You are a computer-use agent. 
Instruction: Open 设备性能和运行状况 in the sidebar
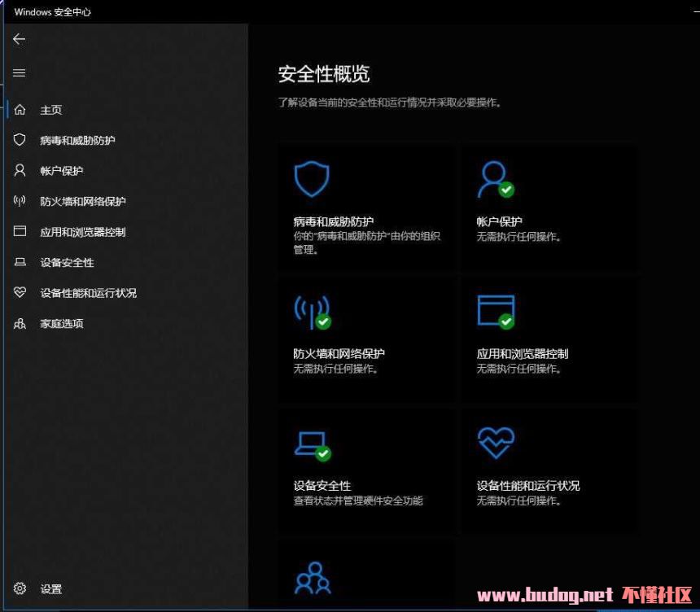(89, 293)
